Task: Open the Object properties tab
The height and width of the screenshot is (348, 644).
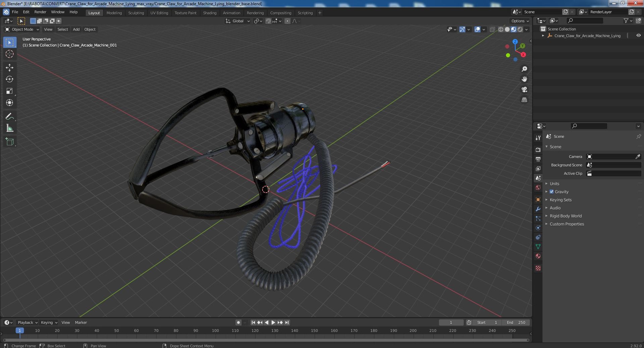Action: 538,199
